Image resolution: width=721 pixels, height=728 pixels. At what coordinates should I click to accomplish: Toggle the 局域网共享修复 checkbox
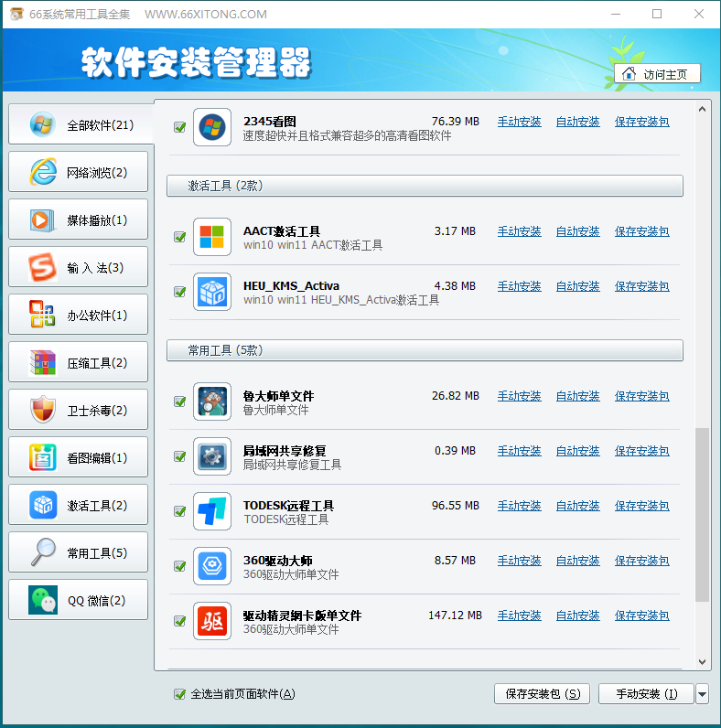coord(179,456)
